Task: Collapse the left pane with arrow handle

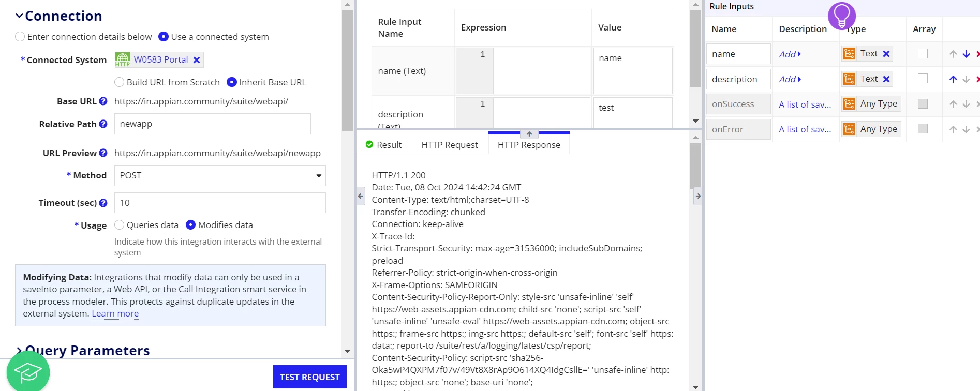Action: click(361, 196)
